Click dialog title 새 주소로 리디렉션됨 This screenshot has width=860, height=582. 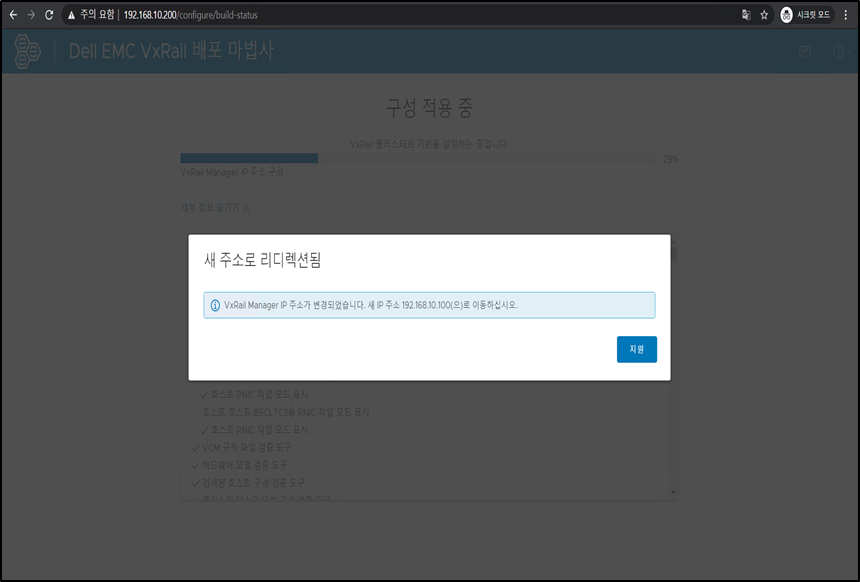click(262, 260)
